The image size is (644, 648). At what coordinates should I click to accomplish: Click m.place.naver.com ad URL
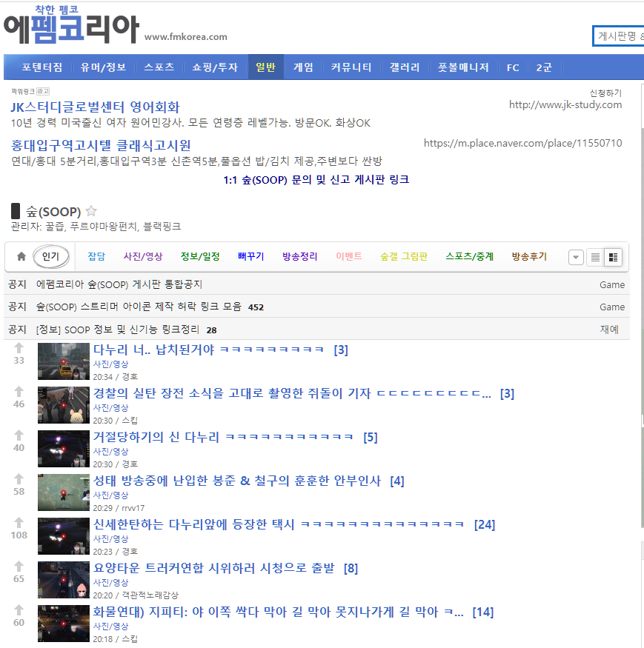point(522,144)
